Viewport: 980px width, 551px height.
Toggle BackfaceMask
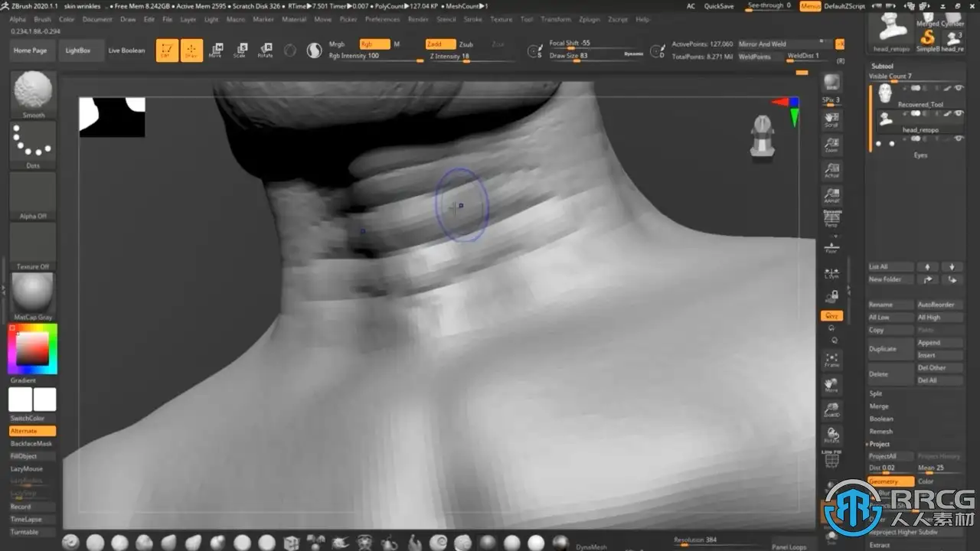click(33, 444)
